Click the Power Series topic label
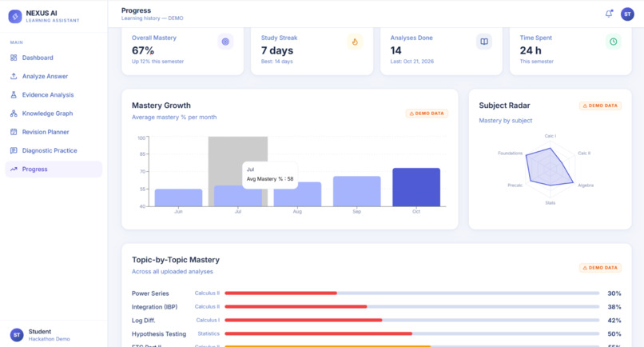 coord(150,293)
